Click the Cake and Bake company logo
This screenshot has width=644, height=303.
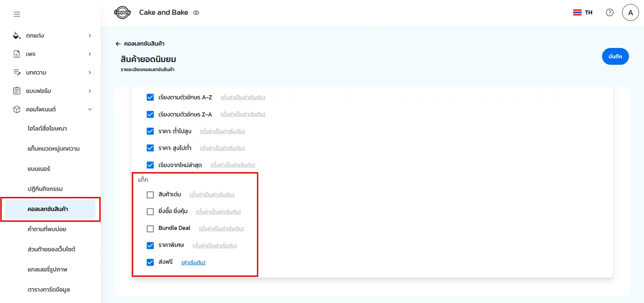point(122,13)
